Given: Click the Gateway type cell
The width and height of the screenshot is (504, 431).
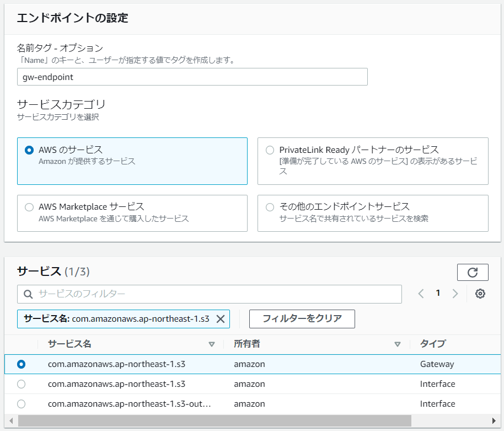Looking at the screenshot, I should point(437,364).
